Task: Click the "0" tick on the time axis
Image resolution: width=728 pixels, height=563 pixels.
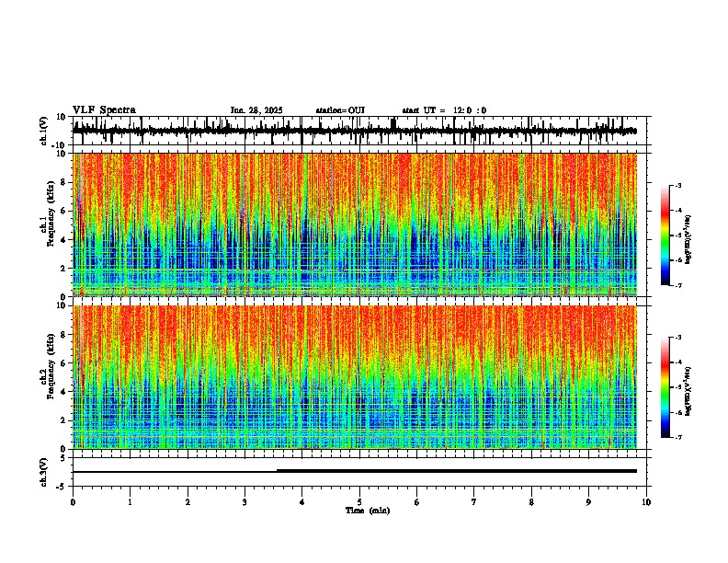Action: 73,502
